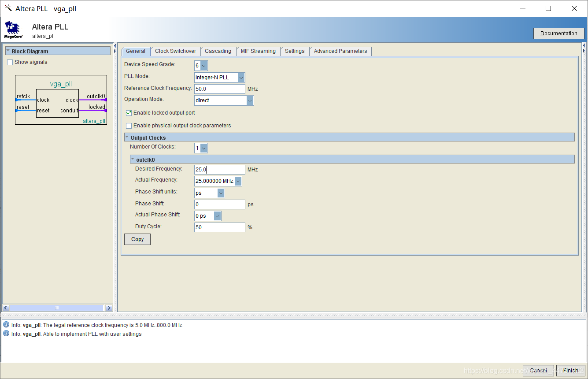Switch to the Settings tab
Screen dimensions: 588x379
[x=295, y=51]
